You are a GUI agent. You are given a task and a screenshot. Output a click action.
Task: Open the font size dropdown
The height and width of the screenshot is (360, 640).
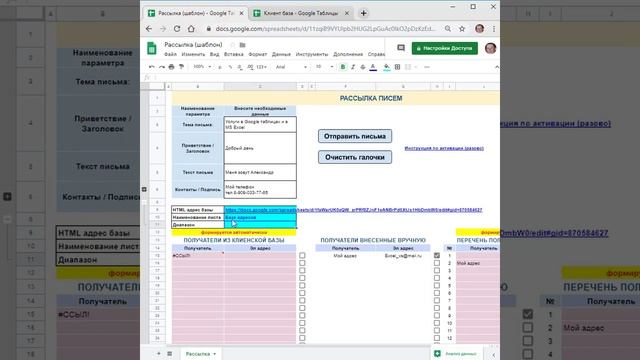coord(324,67)
